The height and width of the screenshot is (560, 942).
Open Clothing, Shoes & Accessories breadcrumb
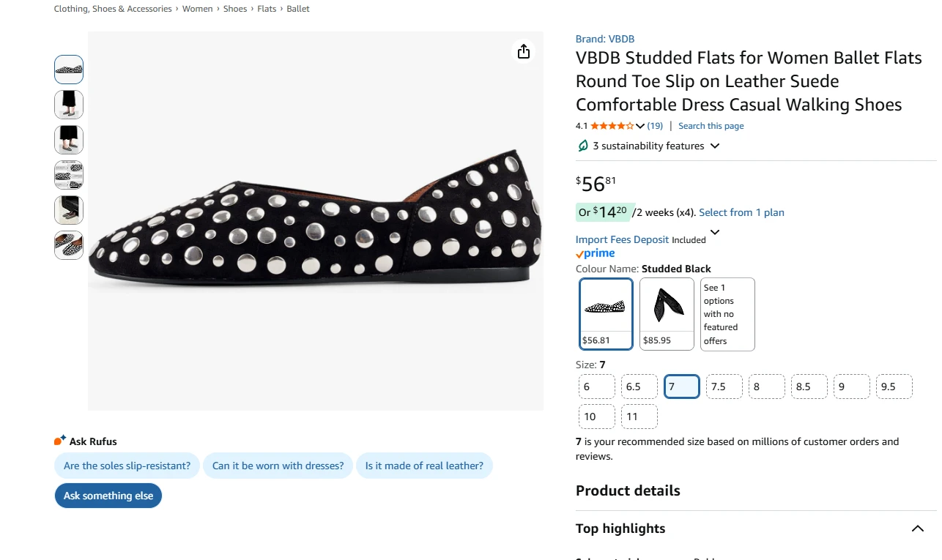point(113,9)
